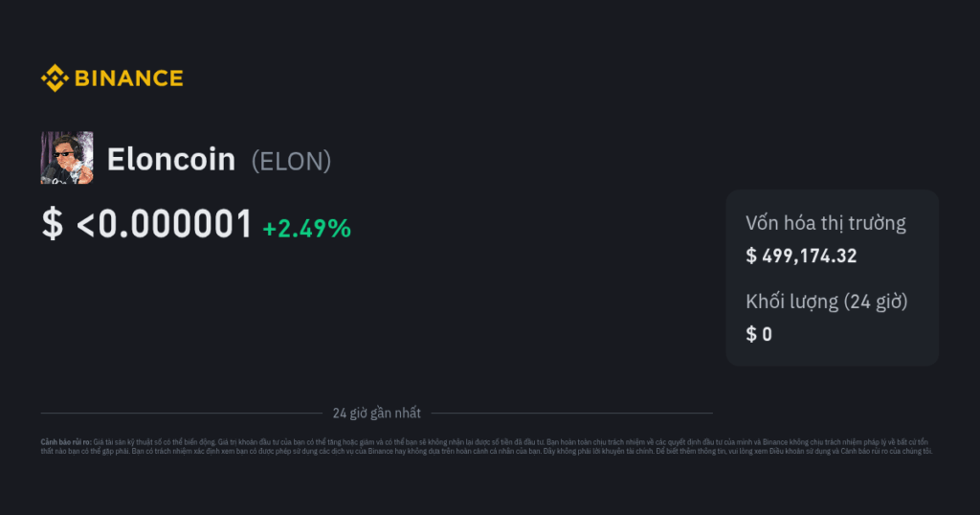
Task: Click the 24 giờ gần nhất label
Action: click(377, 414)
